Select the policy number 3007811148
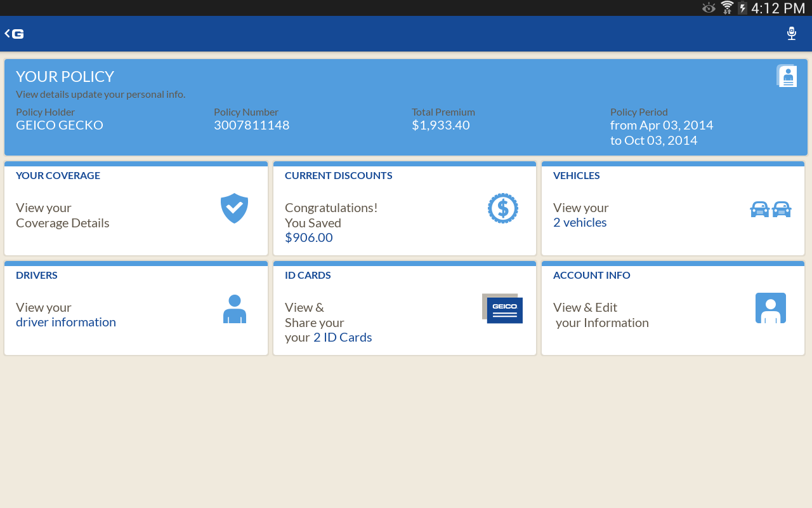The image size is (812, 508). pyautogui.click(x=252, y=125)
